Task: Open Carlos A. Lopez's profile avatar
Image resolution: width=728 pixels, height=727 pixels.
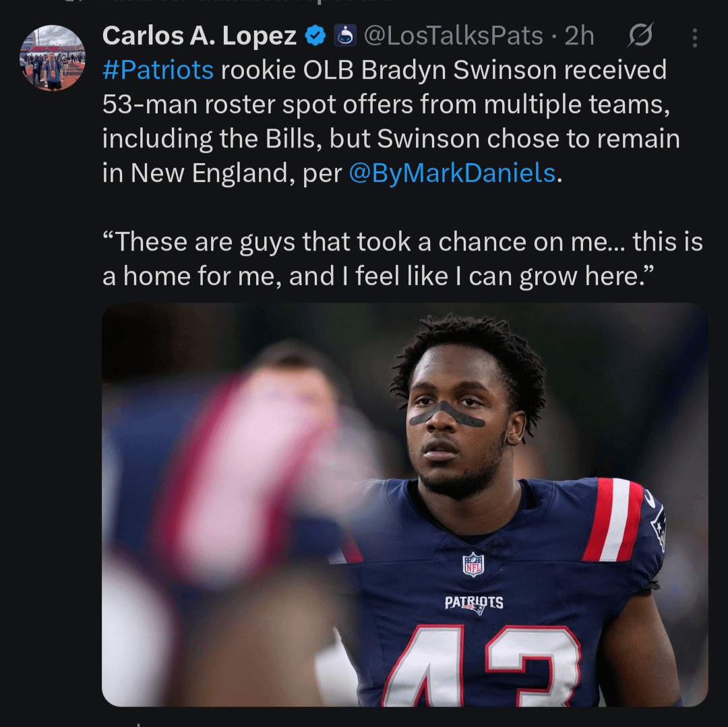Action: pyautogui.click(x=53, y=58)
